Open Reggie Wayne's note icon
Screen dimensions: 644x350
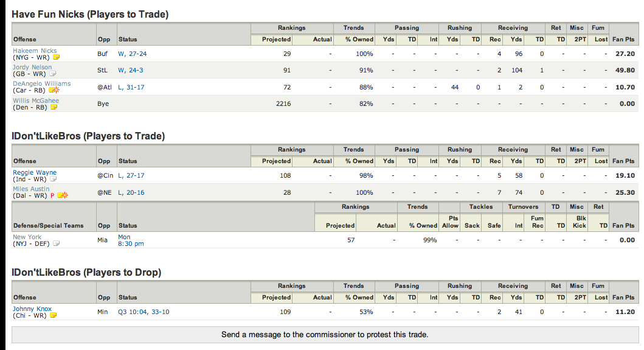(53, 179)
